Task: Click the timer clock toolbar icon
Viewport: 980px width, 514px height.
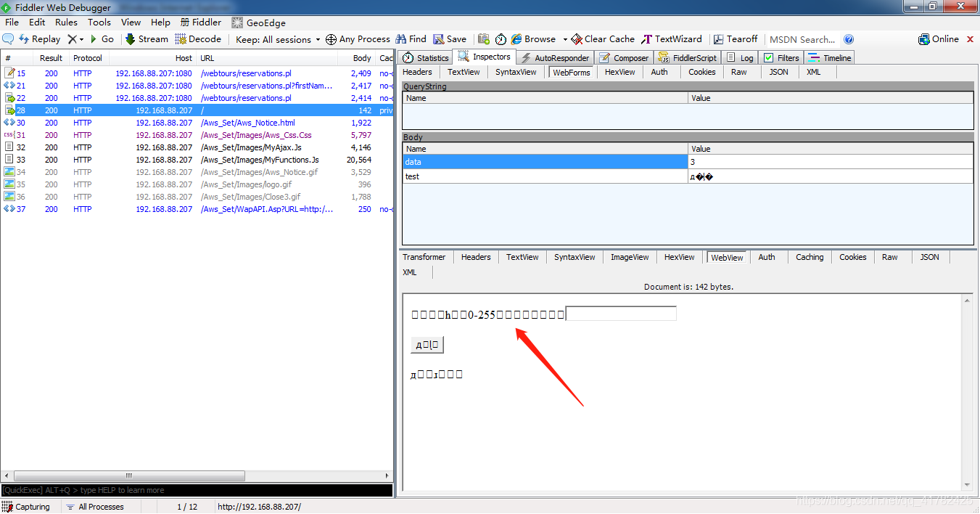Action: 501,39
